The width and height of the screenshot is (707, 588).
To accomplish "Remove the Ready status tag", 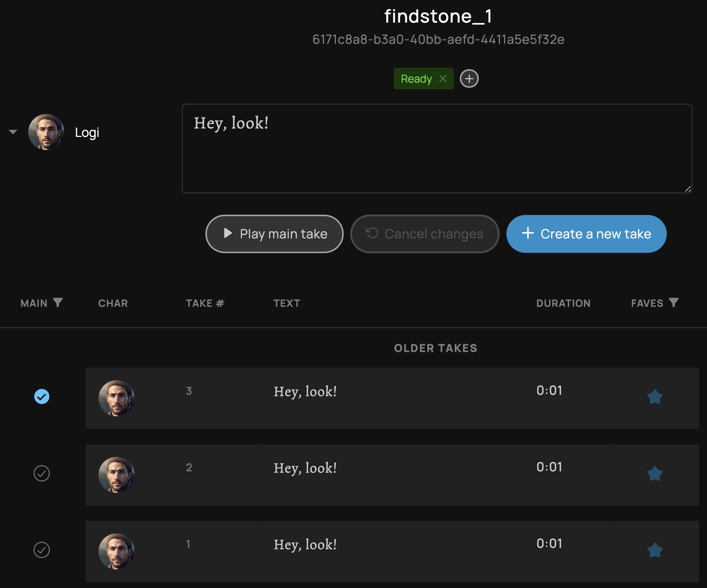I will tap(443, 78).
